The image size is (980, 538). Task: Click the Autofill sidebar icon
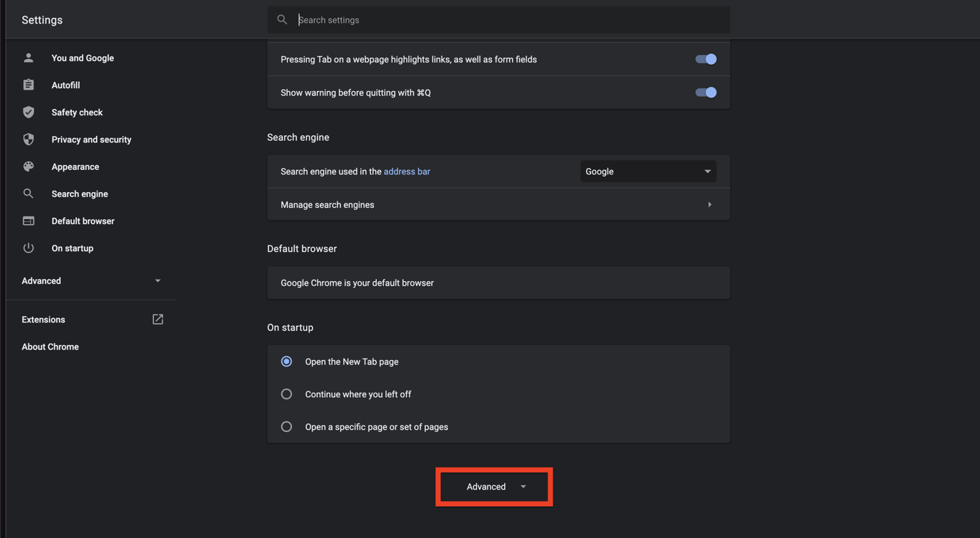pyautogui.click(x=28, y=85)
